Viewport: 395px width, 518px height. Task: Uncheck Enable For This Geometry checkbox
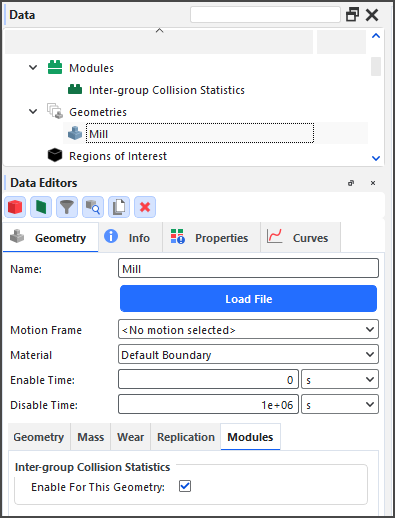pos(185,486)
